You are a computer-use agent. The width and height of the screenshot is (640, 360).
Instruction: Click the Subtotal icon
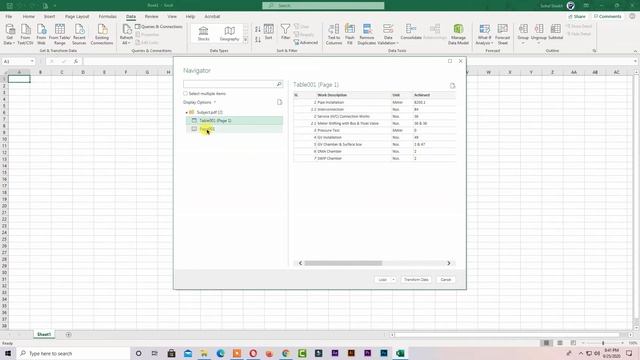click(x=556, y=32)
